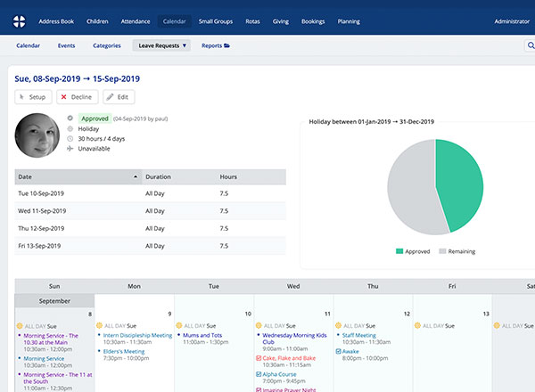The width and height of the screenshot is (535, 392).
Task: Click the Awake event checkbox icon
Action: (339, 351)
